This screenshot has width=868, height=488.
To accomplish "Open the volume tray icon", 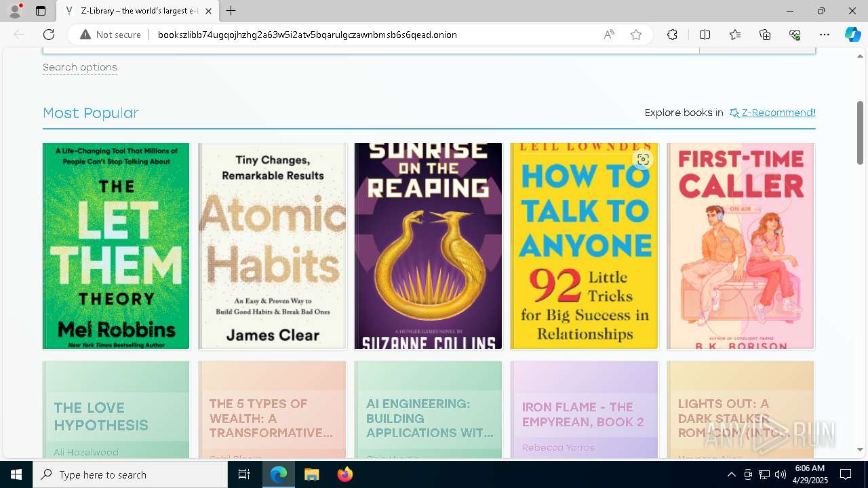I will point(781,474).
